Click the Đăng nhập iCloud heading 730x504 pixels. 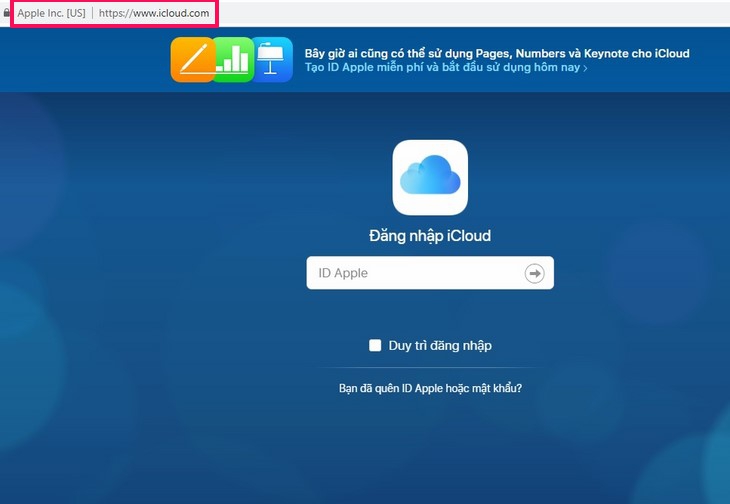(430, 236)
